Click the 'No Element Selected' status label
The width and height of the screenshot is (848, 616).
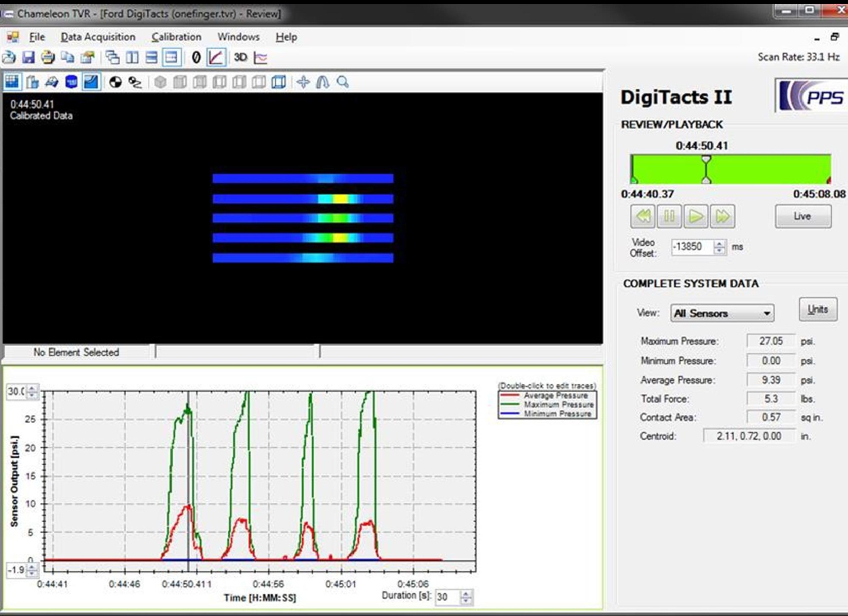click(76, 352)
